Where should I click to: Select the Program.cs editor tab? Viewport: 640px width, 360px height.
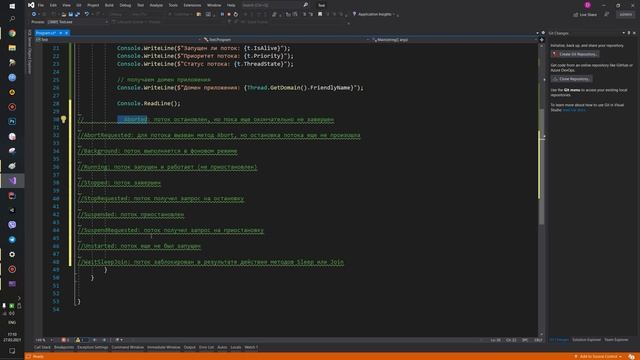click(46, 33)
